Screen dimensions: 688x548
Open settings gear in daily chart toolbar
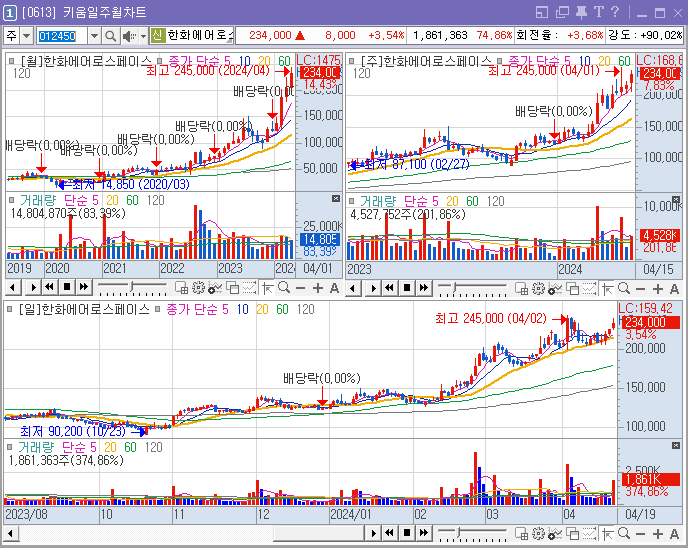click(x=538, y=534)
